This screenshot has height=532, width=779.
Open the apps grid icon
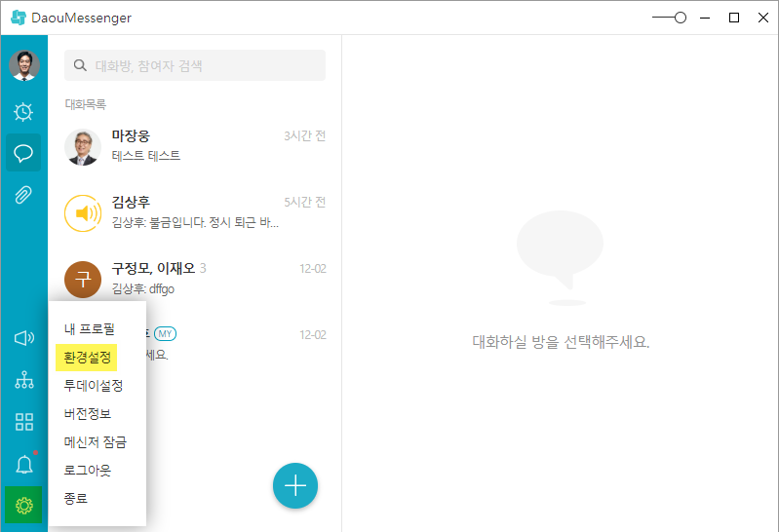(24, 422)
